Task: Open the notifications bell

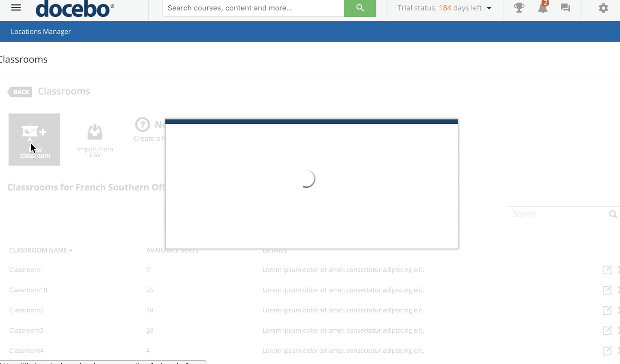Action: pos(542,8)
